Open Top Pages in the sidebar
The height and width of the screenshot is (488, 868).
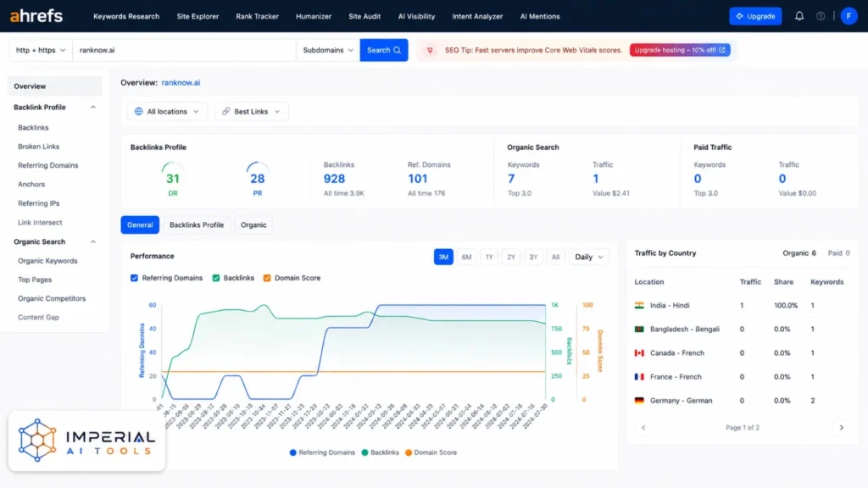click(x=34, y=280)
